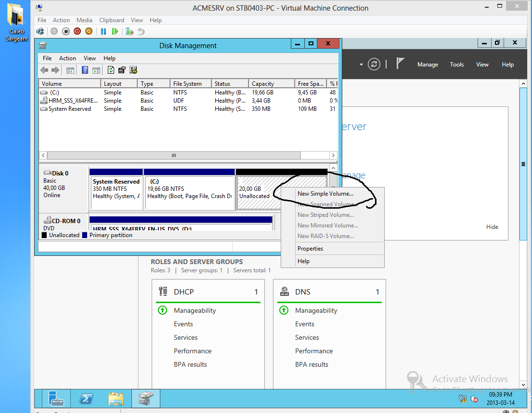Click the muted speaker tray icon

pyautogui.click(x=474, y=399)
